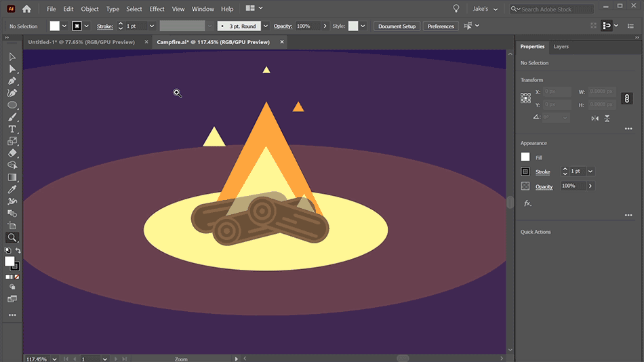Select the Type tool in the toolbar

click(x=12, y=129)
